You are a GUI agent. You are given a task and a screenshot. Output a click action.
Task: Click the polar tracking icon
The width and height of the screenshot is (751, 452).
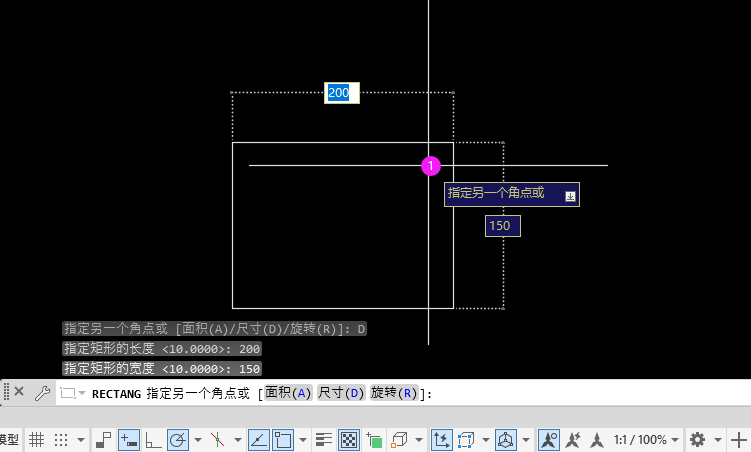point(178,440)
